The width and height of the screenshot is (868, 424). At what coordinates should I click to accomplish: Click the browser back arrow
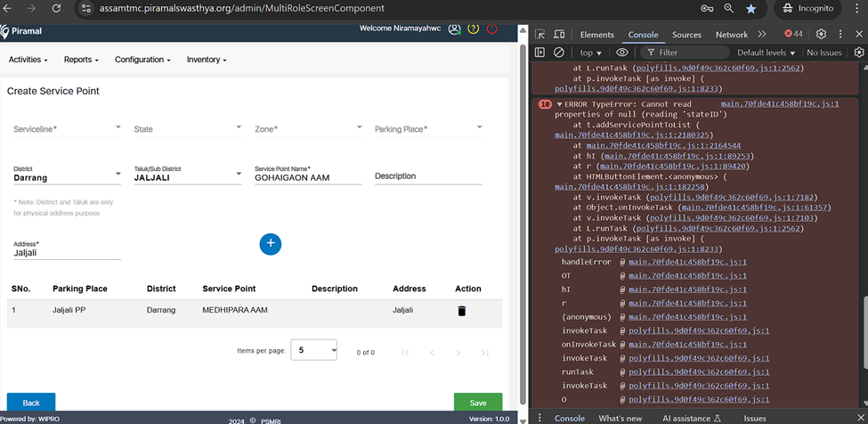[x=8, y=8]
